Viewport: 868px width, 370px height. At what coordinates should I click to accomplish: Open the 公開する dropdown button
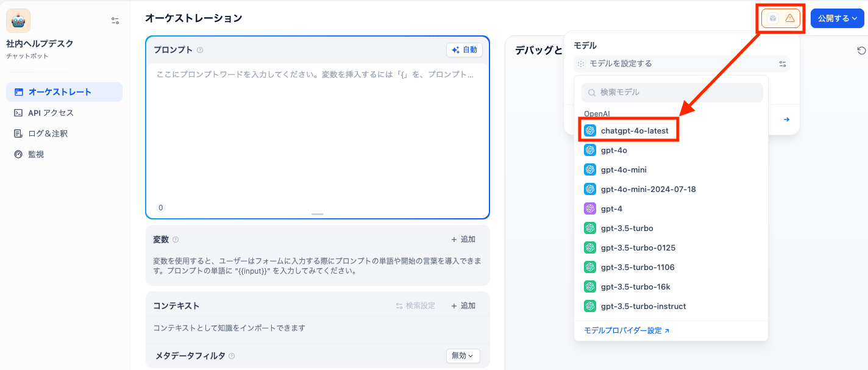tap(838, 18)
